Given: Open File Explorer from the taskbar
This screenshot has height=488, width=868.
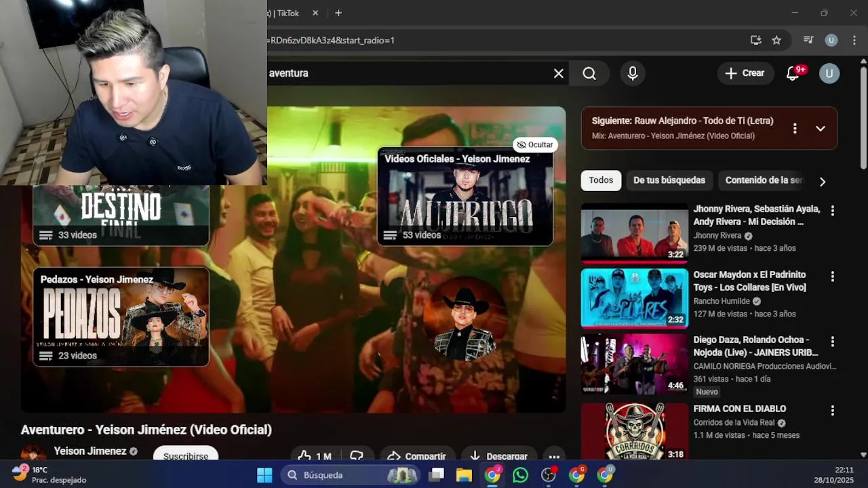Looking at the screenshot, I should click(x=464, y=475).
